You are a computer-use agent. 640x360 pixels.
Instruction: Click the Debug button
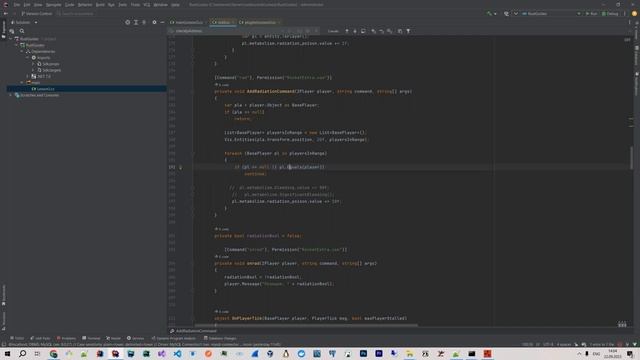(610, 13)
